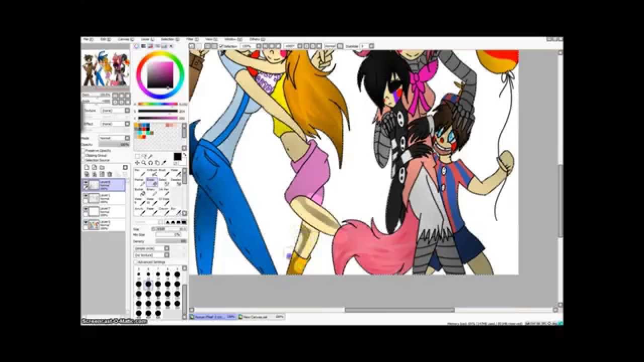Tick the Advanced Settings checkbox
Screen dimensions: 644x362
136,262
